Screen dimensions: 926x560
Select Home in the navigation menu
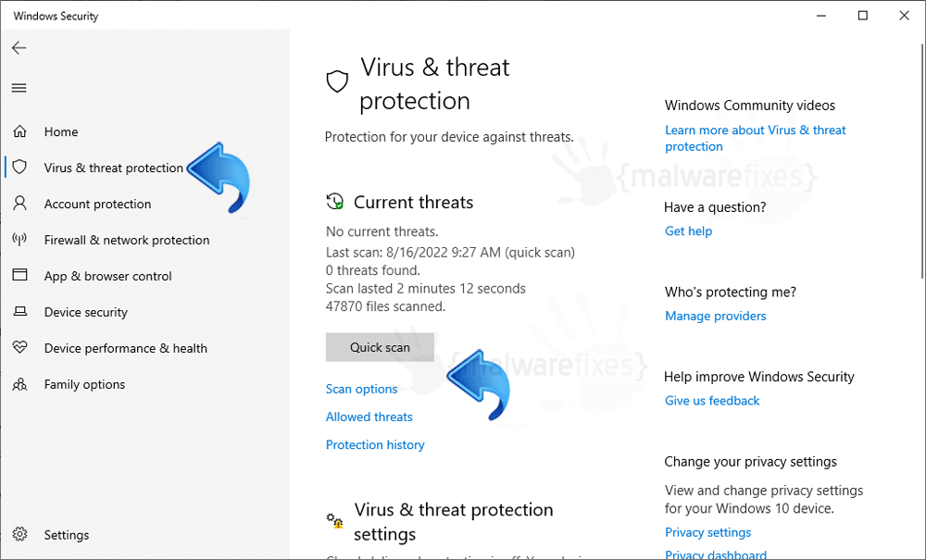click(59, 131)
